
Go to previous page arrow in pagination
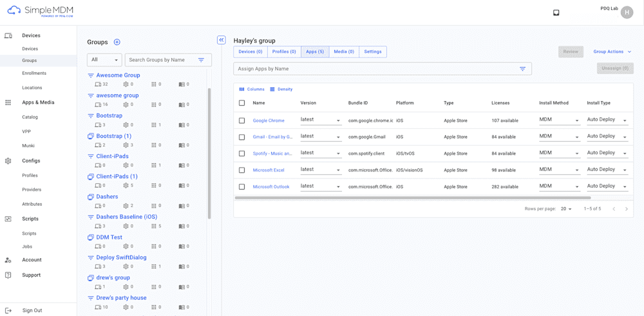tap(614, 209)
